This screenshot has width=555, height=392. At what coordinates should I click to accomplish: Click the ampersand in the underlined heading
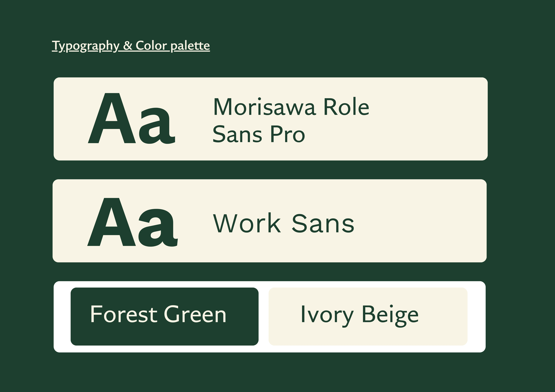click(x=128, y=46)
